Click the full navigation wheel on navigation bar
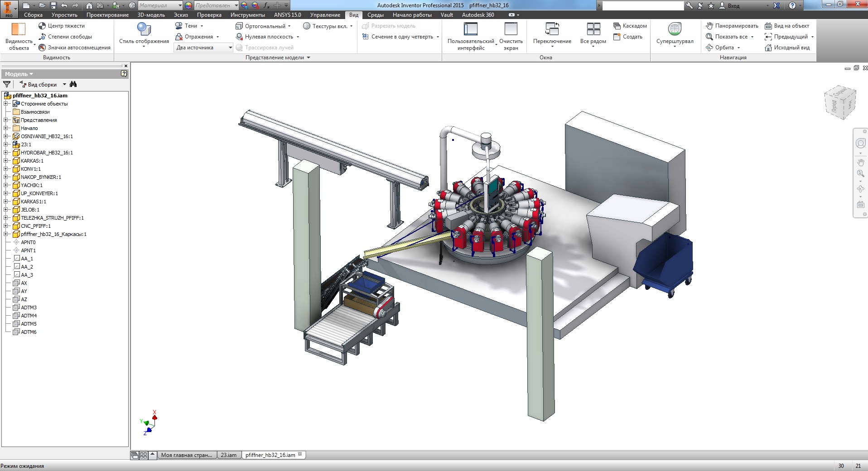This screenshot has height=471, width=868. tap(860, 143)
